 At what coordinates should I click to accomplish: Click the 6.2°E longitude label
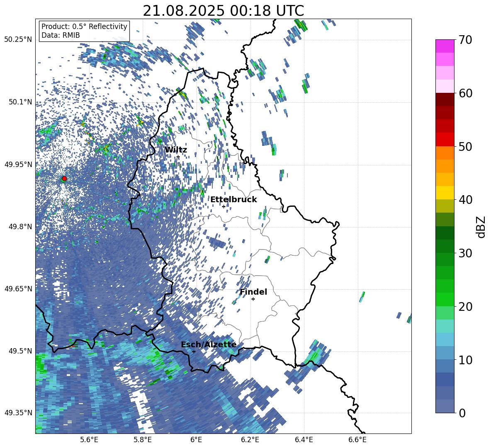click(x=250, y=440)
